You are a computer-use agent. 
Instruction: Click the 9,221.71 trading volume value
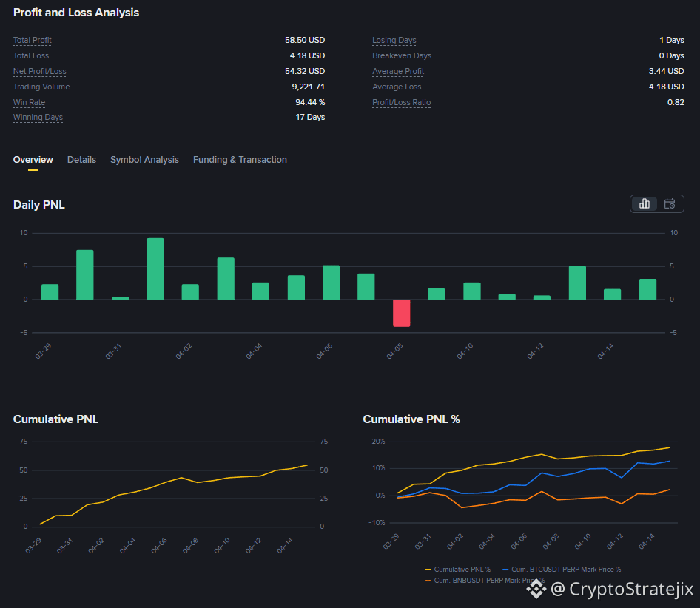pyautogui.click(x=308, y=87)
